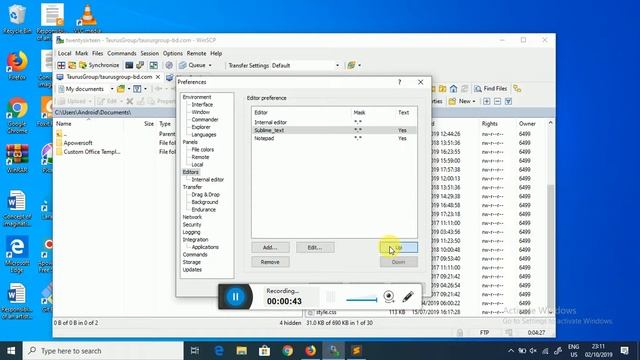
Task: Click the File Explorer icon in the taskbar
Action: 242,351
